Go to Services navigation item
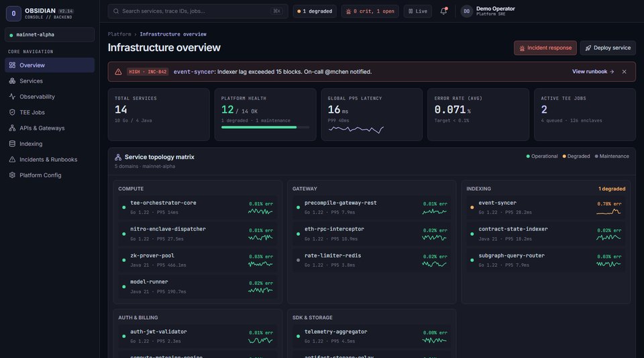 point(50,81)
